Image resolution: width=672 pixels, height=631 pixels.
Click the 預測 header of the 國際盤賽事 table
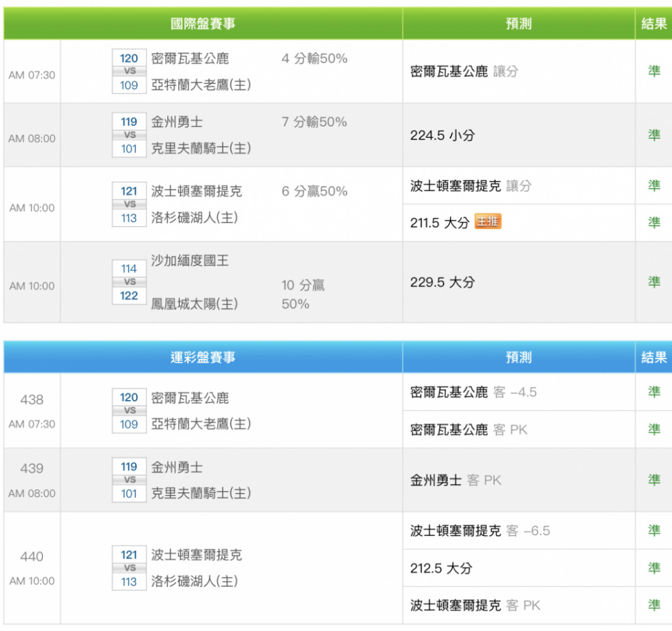click(x=519, y=23)
